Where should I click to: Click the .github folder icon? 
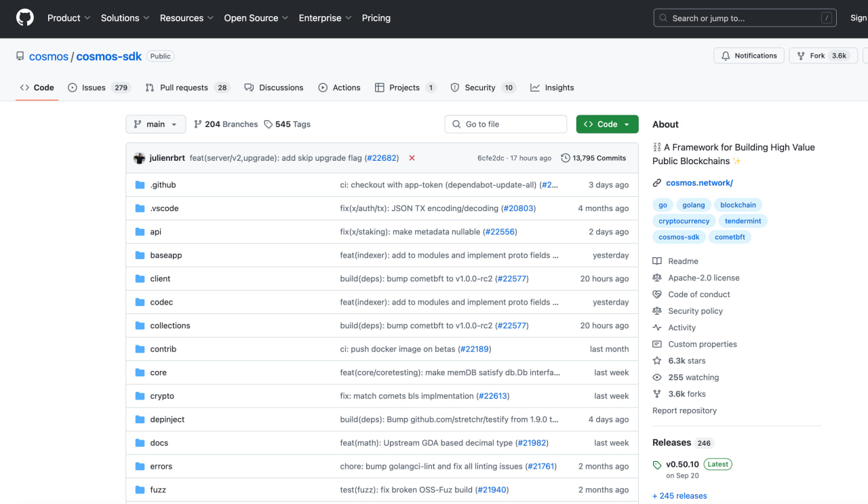(140, 185)
